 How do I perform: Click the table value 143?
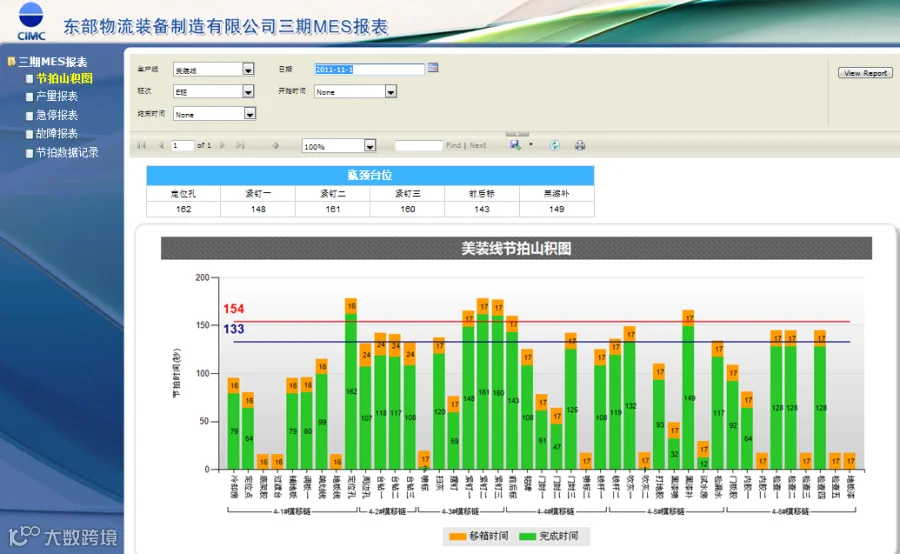[482, 209]
